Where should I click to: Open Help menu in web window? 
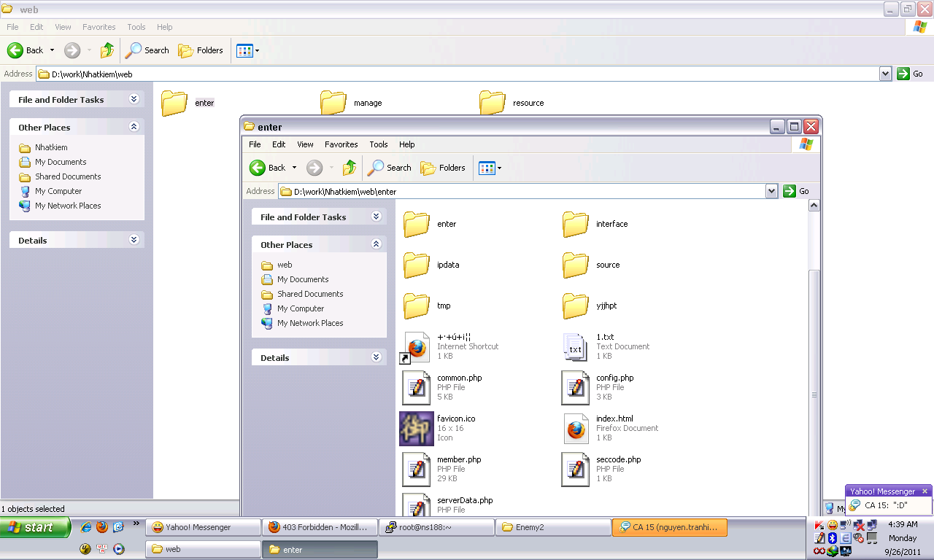click(165, 27)
